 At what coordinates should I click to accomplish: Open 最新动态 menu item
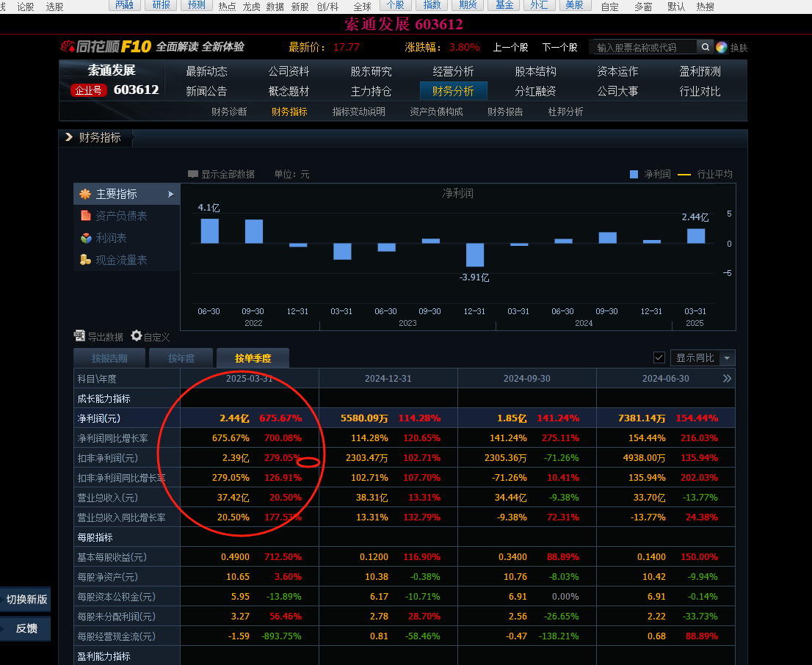(206, 71)
